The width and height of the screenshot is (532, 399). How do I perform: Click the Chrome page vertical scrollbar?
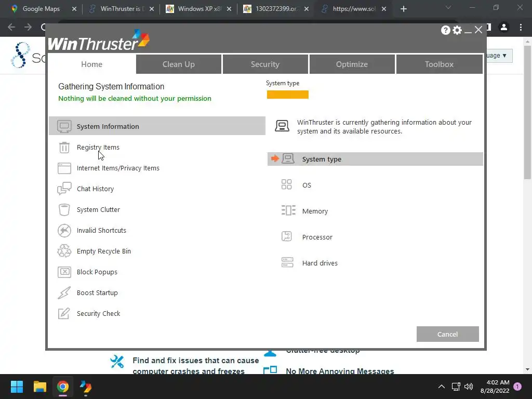pos(527,112)
